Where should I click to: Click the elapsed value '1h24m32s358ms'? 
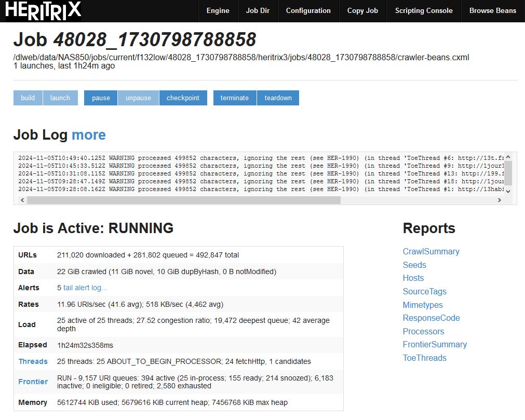coord(85,345)
